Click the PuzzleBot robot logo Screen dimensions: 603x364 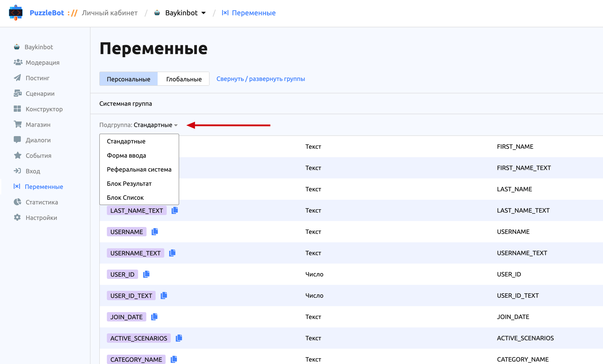pos(16,12)
